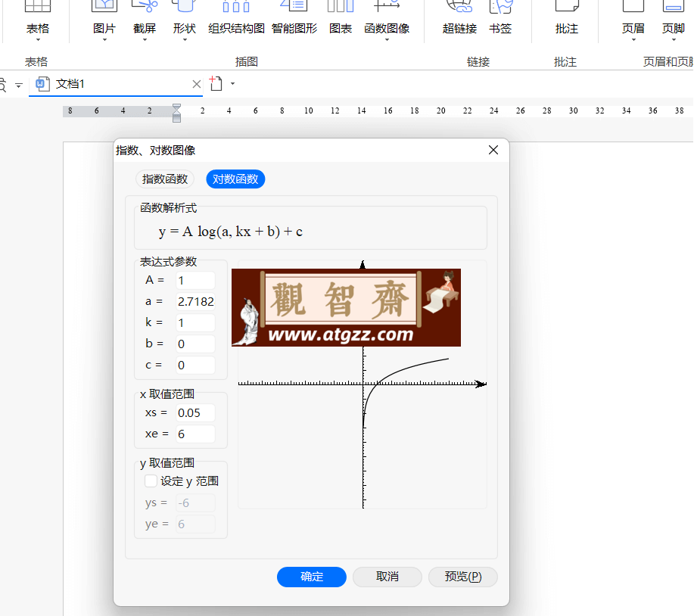This screenshot has width=694, height=616.
Task: Open the dropdown arrow left of 文档1 tab
Action: (x=19, y=85)
